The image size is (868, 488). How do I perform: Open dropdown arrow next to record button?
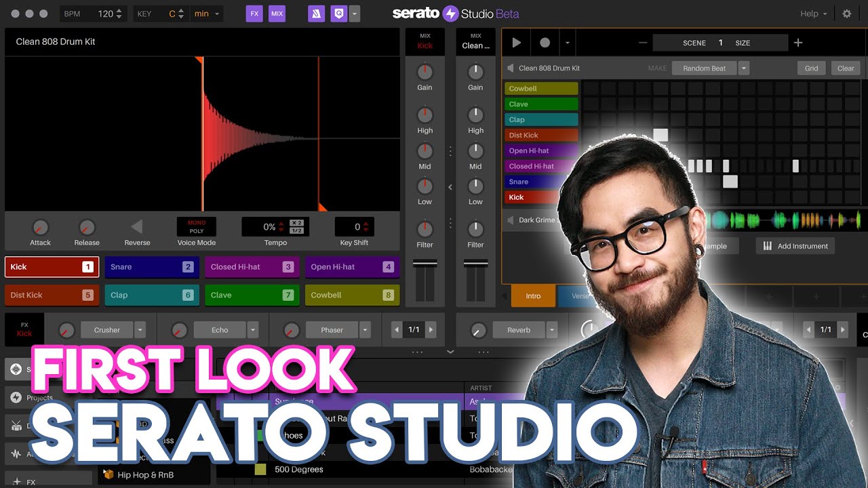pos(568,43)
